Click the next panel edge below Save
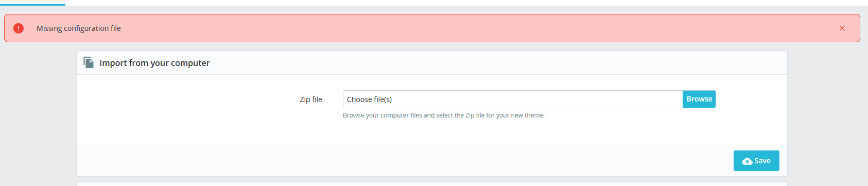Viewport: 868px width, 186px height. (432, 184)
